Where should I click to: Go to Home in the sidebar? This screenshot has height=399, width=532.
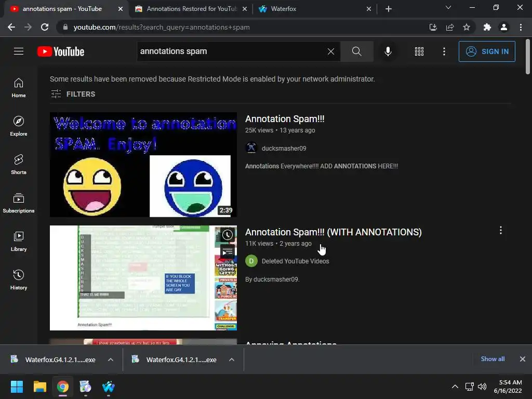tap(19, 87)
